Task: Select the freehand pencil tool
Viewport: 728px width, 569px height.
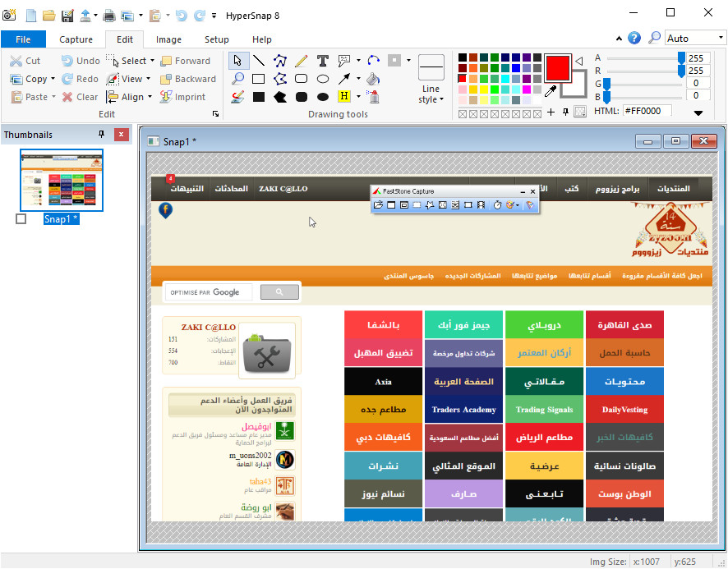Action: pyautogui.click(x=302, y=61)
